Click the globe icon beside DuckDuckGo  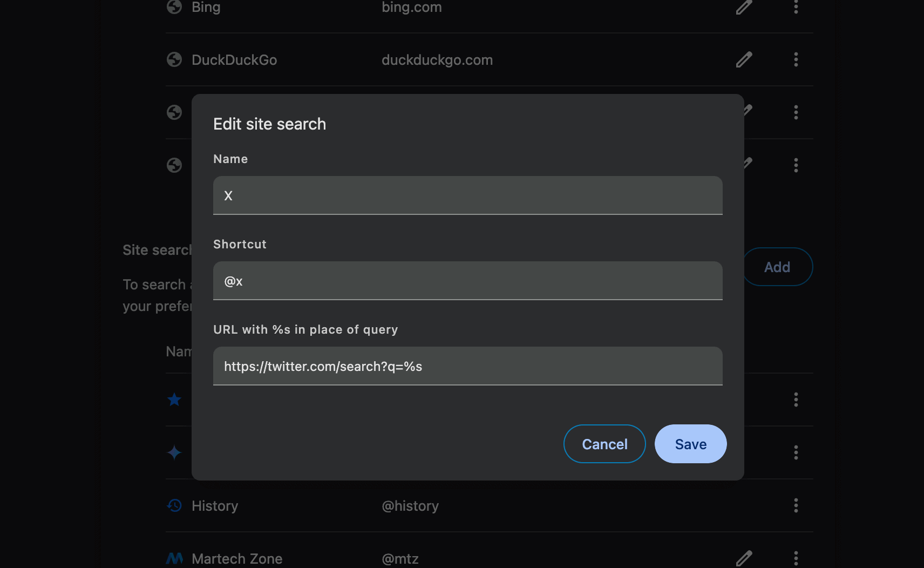pos(174,59)
